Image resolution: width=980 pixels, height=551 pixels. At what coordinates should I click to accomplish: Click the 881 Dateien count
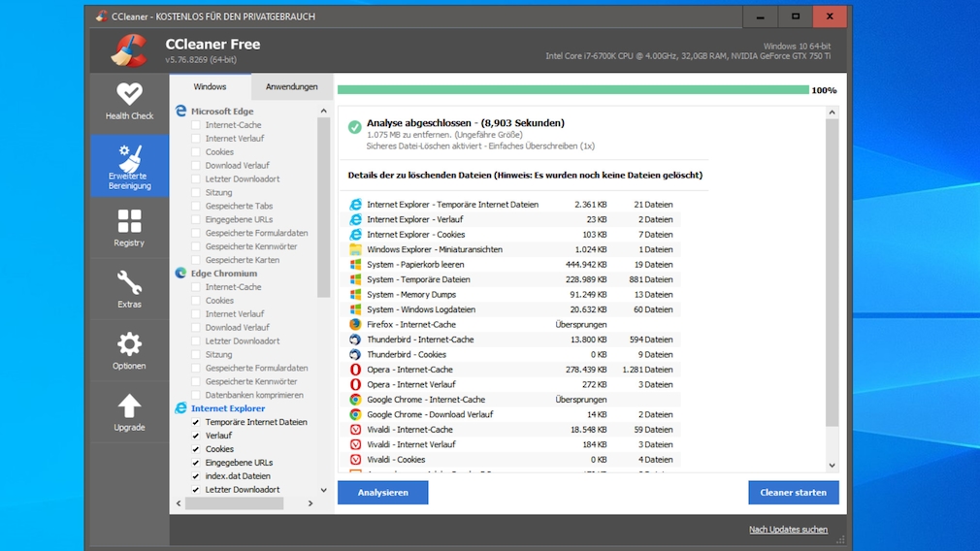651,279
